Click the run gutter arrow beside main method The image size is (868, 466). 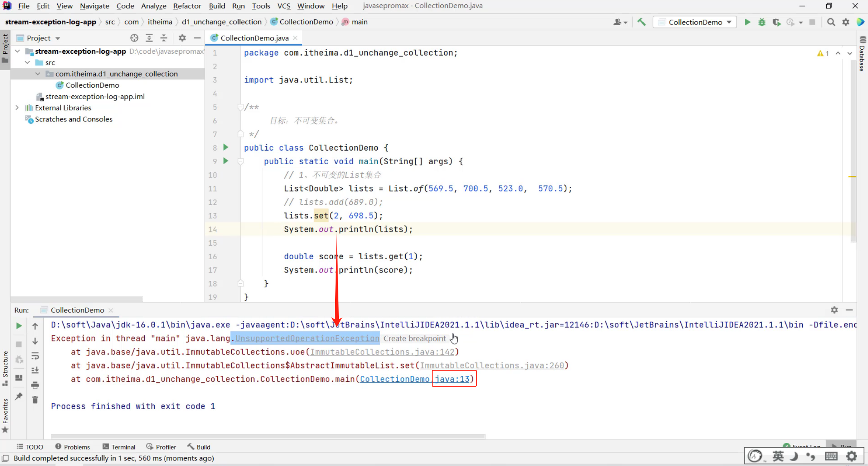point(226,161)
